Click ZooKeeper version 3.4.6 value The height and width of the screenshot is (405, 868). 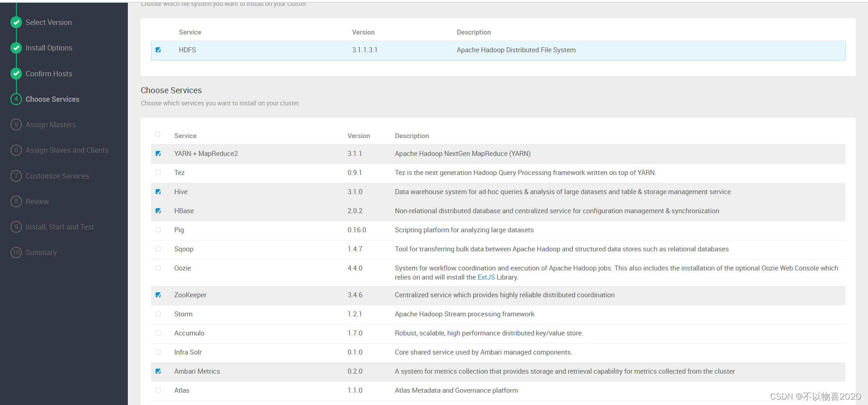coord(355,295)
